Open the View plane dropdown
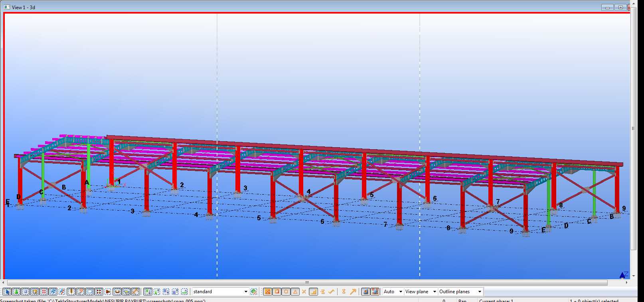This screenshot has height=302, width=644. 421,292
